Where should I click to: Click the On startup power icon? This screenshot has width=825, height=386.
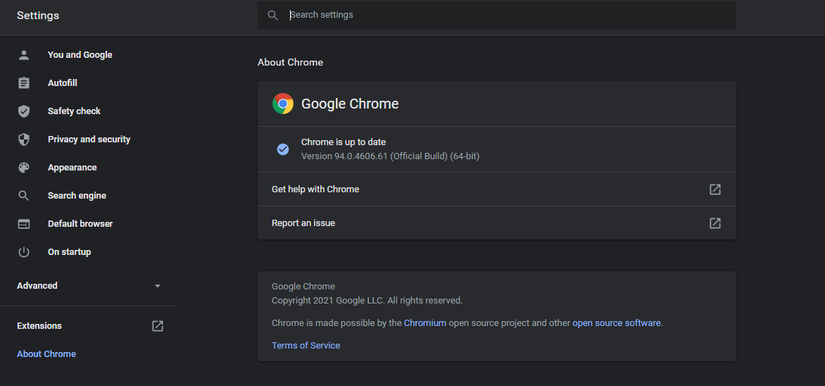24,252
